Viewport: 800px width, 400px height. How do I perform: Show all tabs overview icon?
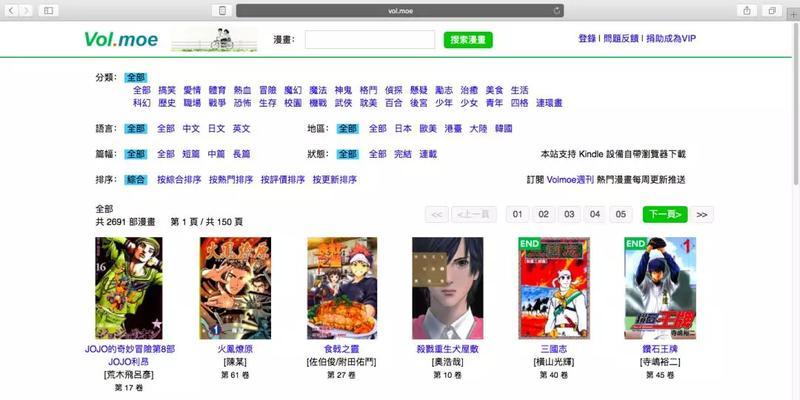click(x=772, y=10)
